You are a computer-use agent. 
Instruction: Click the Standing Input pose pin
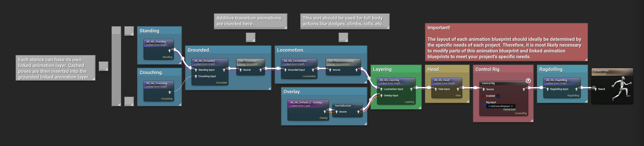click(196, 70)
